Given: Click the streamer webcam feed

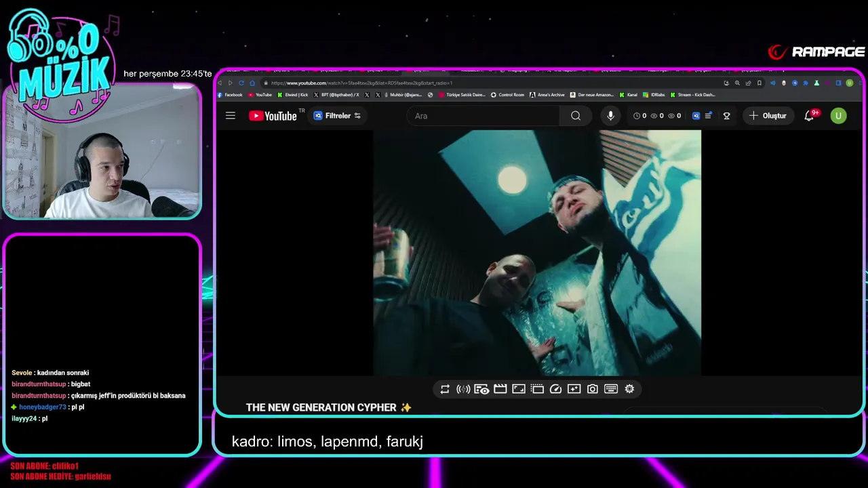Looking at the screenshot, I should [102, 152].
